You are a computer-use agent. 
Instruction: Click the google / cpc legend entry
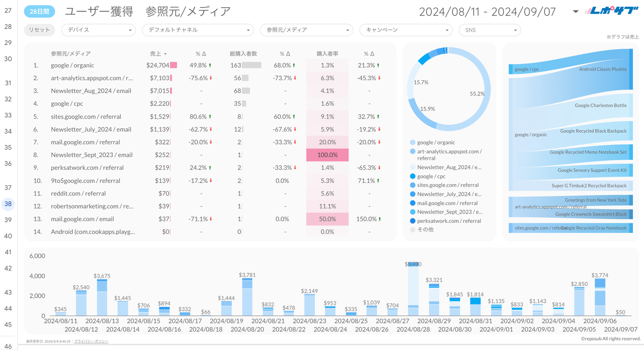pos(431,177)
